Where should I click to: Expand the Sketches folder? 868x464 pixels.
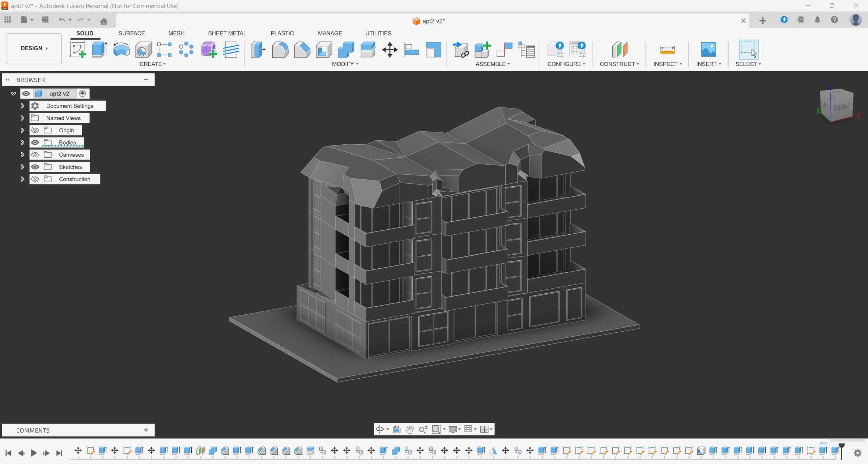point(22,167)
